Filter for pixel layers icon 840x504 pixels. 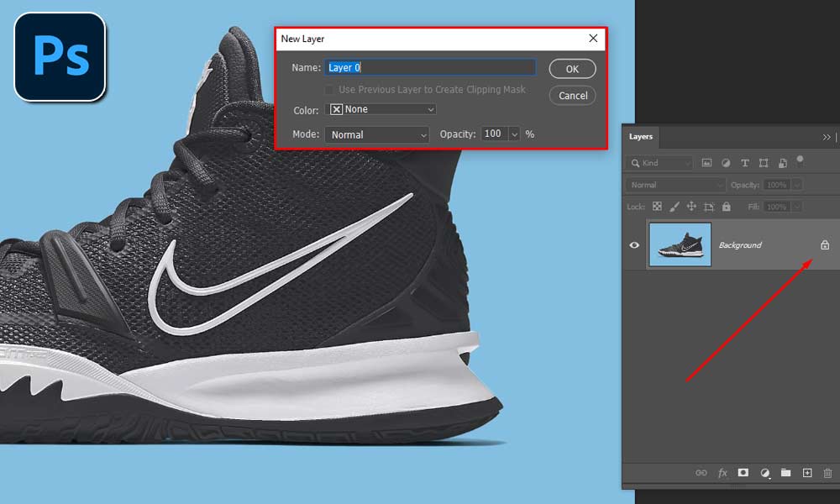tap(706, 163)
